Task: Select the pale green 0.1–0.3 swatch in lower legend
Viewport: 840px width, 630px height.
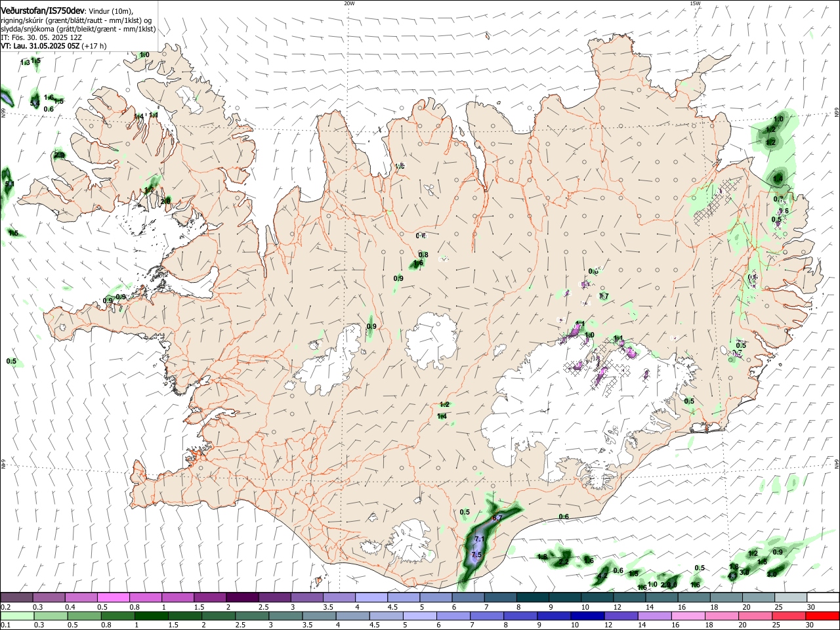Action: click(16, 616)
